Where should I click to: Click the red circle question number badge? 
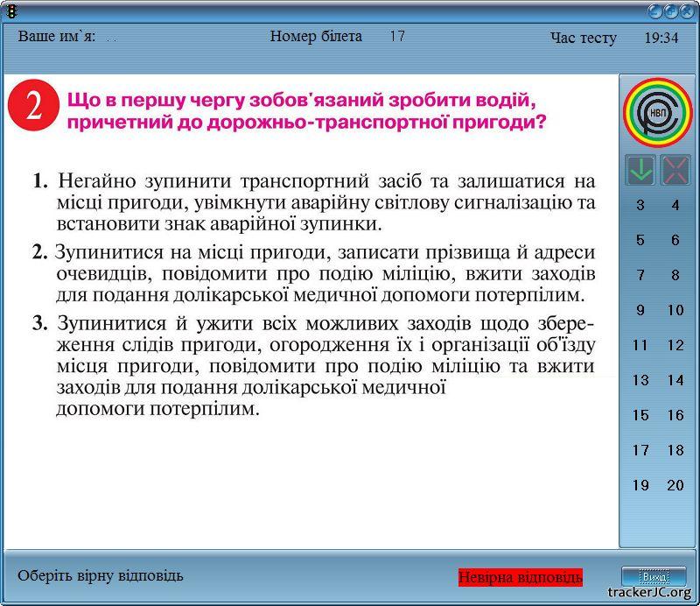33,106
